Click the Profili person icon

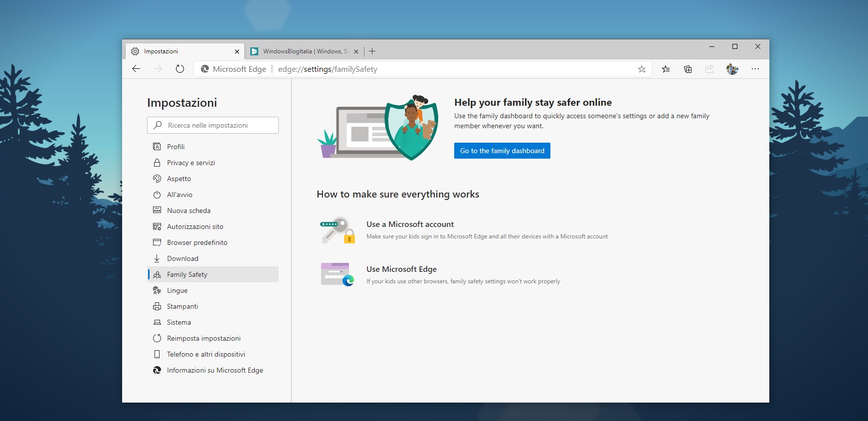coord(157,147)
